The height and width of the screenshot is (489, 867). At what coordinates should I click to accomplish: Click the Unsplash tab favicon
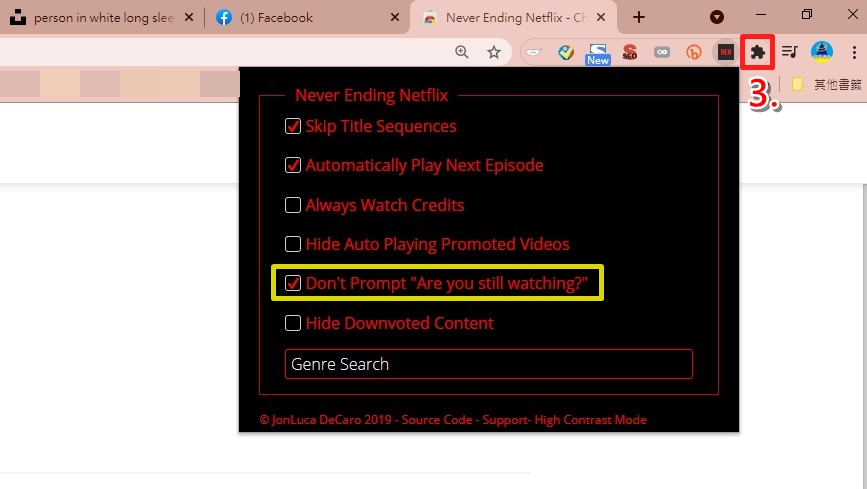(18, 18)
